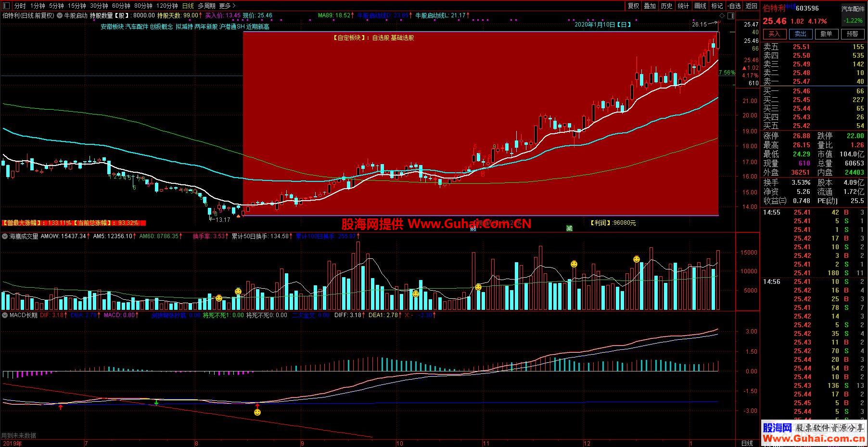Click the 曾最大涨幅 133.11% label

tap(37, 223)
